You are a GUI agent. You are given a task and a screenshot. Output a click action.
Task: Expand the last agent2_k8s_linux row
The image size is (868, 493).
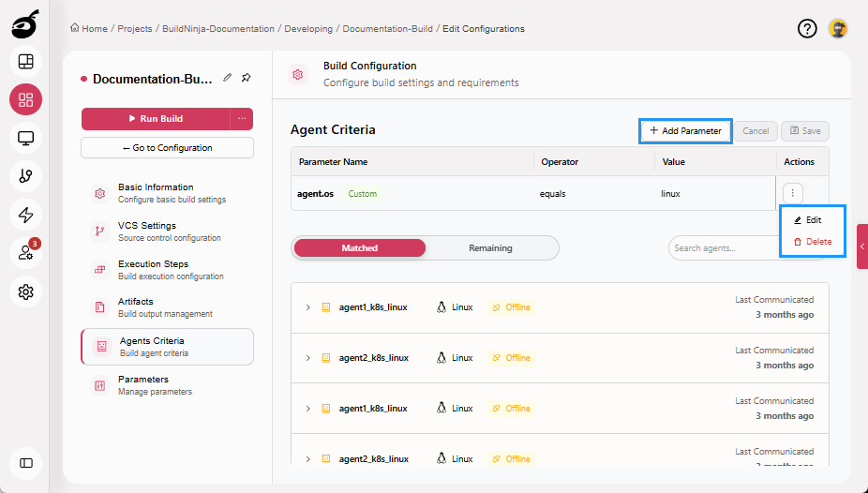(x=307, y=458)
